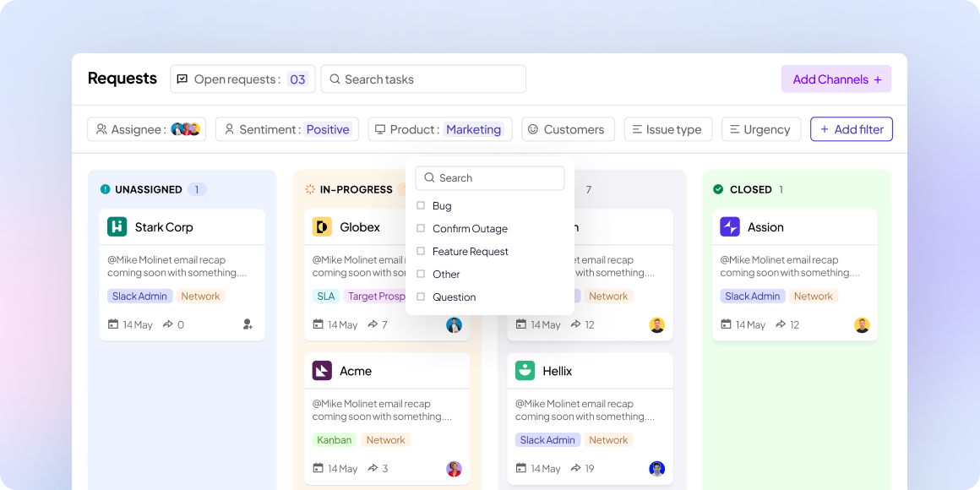This screenshot has width=980, height=490.
Task: Click the Unassigned column status icon
Action: point(105,189)
